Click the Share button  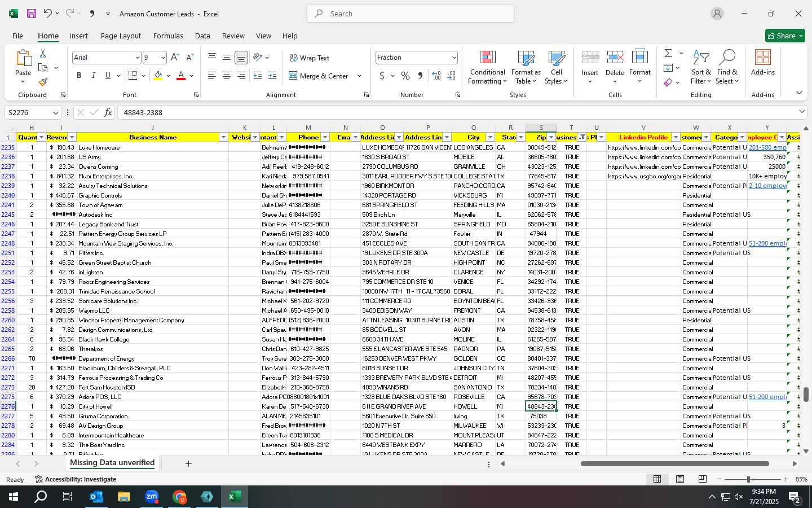coord(785,36)
